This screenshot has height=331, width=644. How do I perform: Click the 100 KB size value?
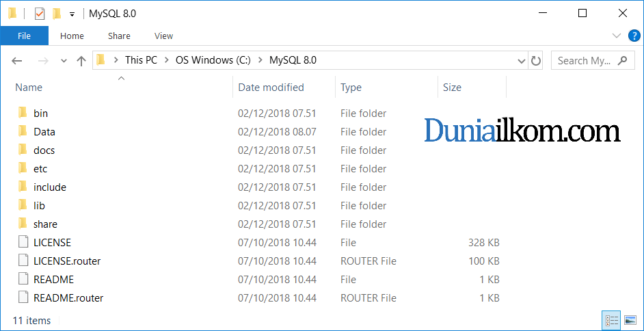pyautogui.click(x=484, y=261)
